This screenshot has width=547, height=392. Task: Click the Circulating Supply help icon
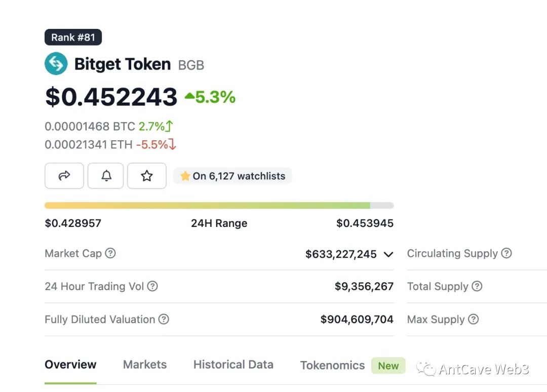[x=506, y=253]
